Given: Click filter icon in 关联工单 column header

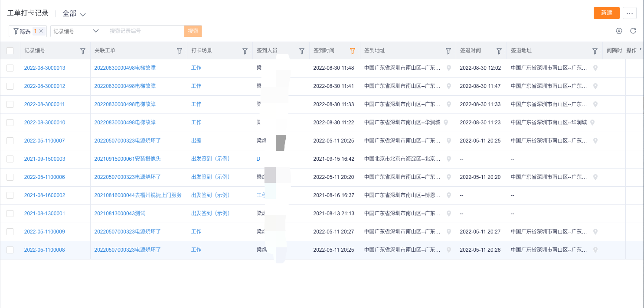Looking at the screenshot, I should (x=180, y=51).
